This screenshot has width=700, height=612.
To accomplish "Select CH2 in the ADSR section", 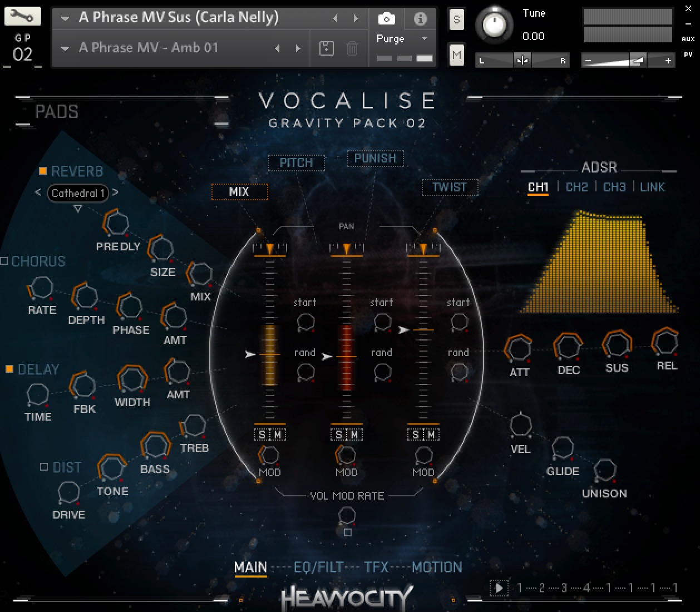I will [576, 187].
